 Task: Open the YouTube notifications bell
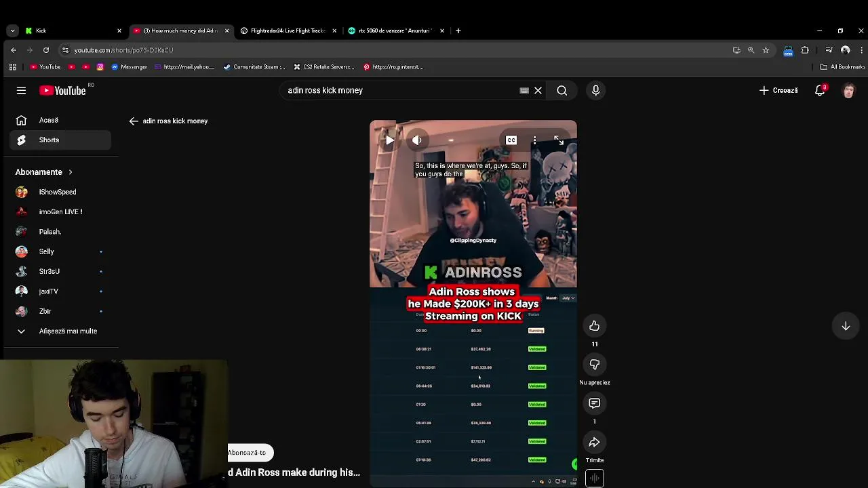820,90
